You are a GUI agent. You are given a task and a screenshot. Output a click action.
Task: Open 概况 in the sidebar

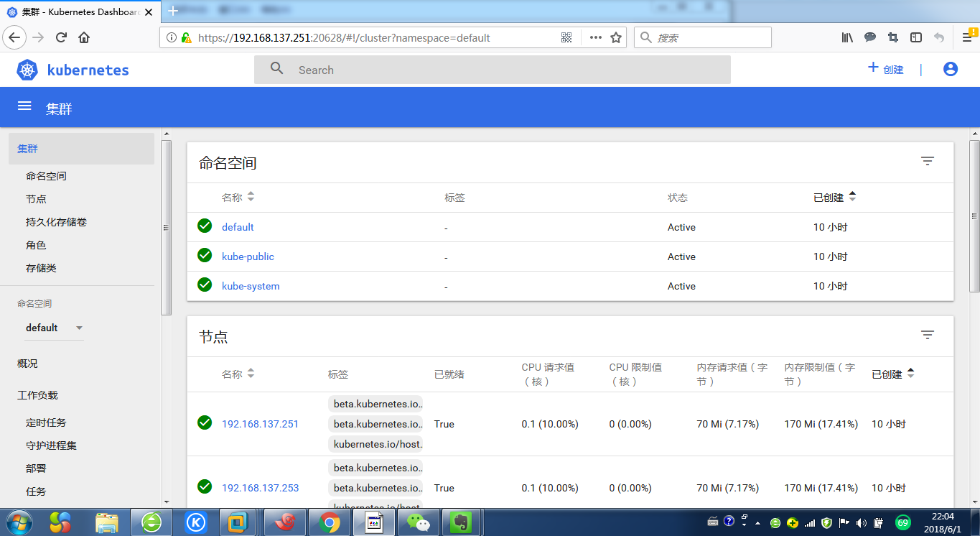27,364
